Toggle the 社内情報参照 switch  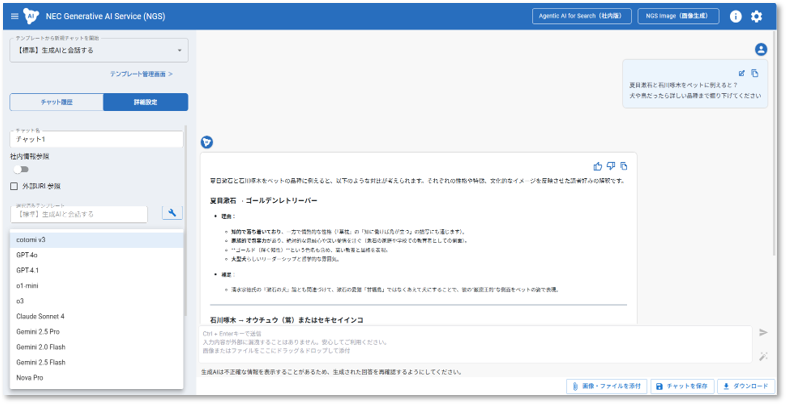pyautogui.click(x=20, y=169)
